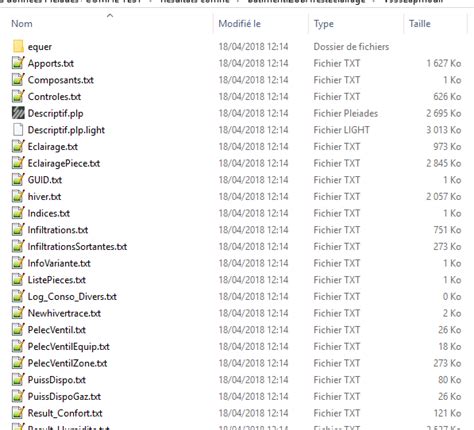Select the Controles.txt file name
The image size is (474, 430).
[54, 97]
